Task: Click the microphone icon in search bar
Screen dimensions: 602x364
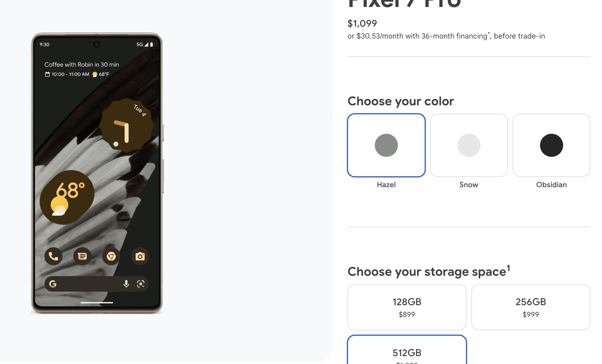Action: [x=126, y=284]
